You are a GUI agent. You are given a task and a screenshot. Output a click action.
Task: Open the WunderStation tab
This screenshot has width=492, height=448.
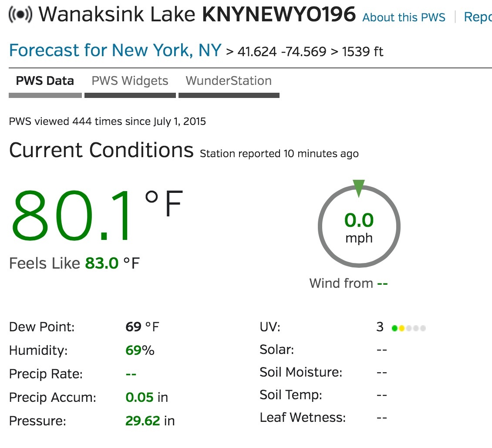click(229, 81)
